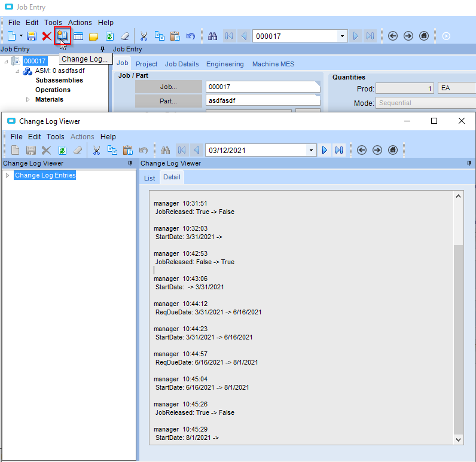Click the change log vertical scrollbar thumb
Screen dimensions: 476x462
(459, 339)
